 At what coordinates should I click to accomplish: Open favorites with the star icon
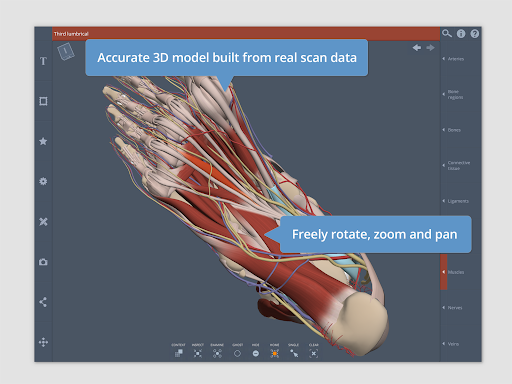[x=43, y=141]
